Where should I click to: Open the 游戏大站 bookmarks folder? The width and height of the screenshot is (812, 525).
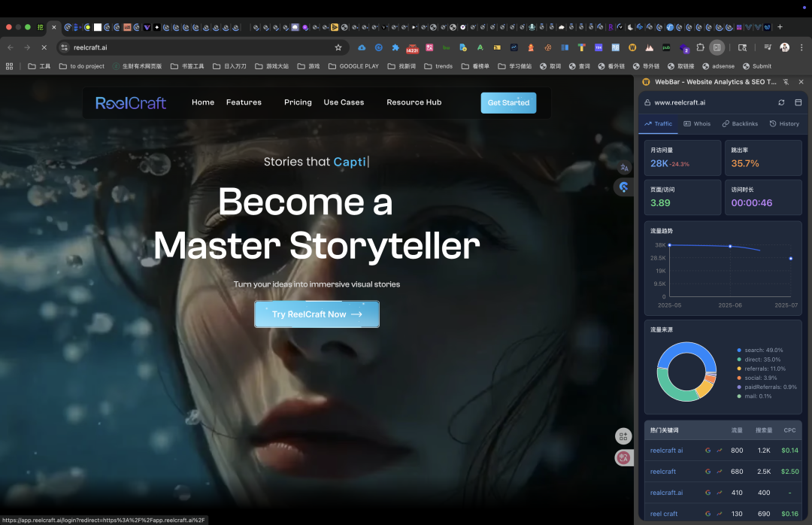click(272, 66)
